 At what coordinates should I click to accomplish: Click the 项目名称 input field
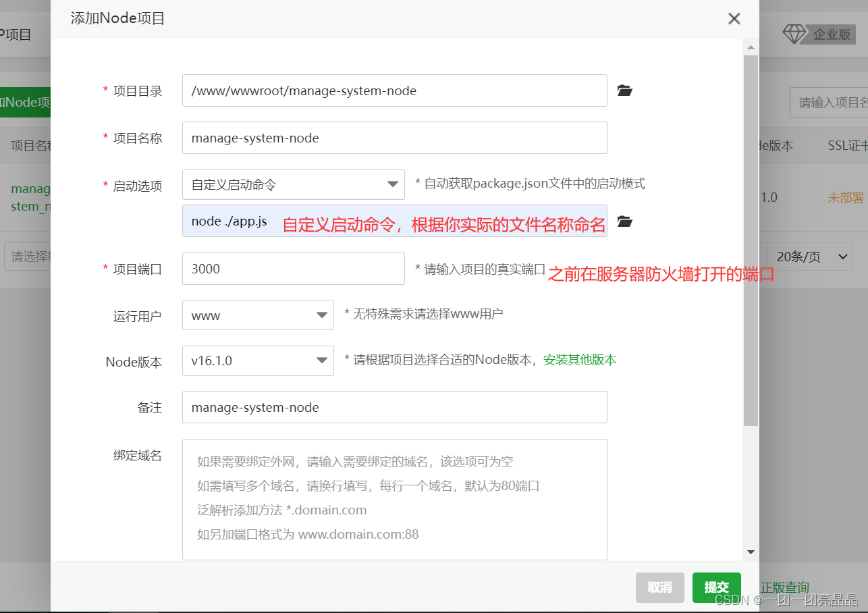click(395, 138)
